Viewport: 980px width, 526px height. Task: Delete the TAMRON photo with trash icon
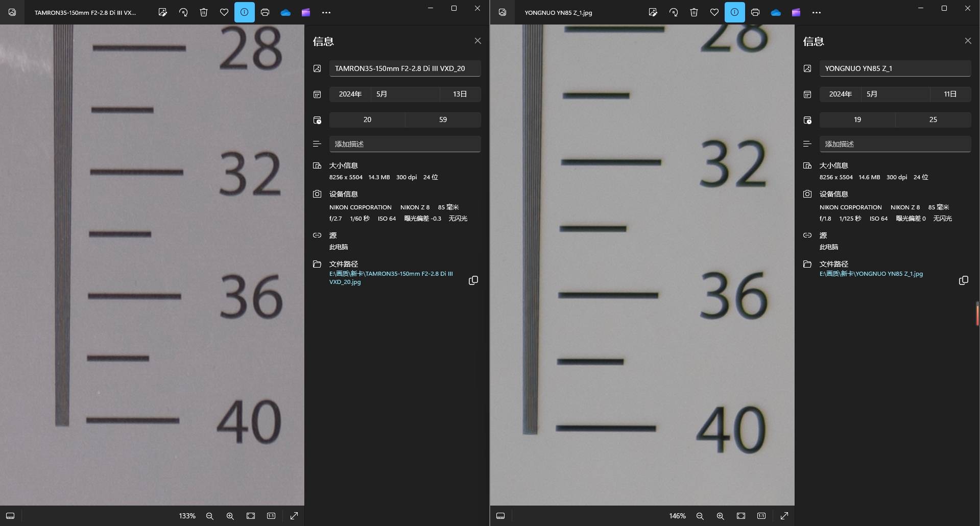(204, 12)
